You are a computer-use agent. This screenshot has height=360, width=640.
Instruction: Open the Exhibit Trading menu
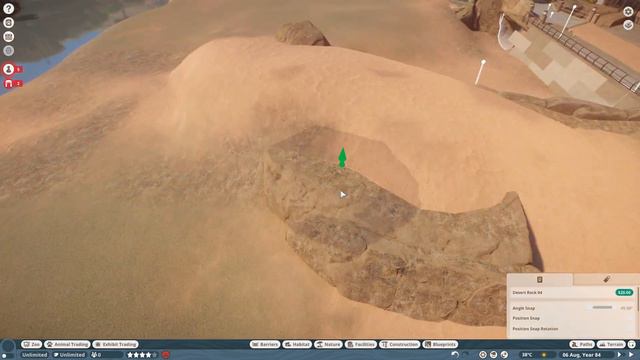point(116,344)
